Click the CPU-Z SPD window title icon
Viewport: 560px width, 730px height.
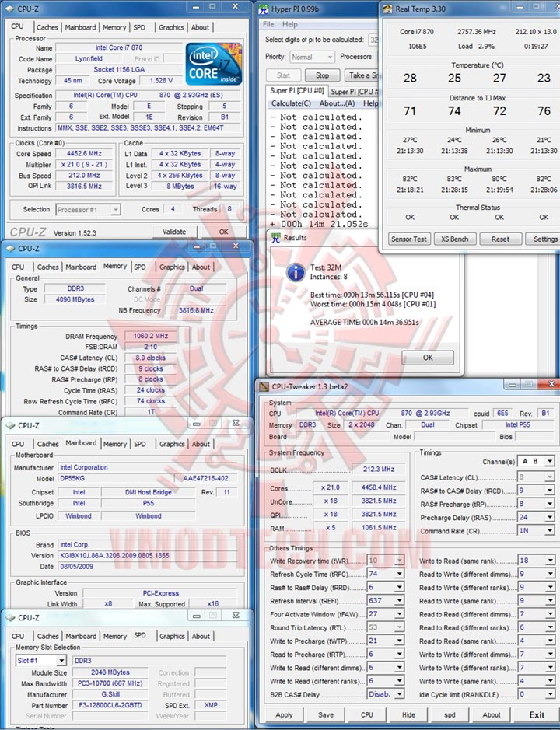(x=10, y=618)
